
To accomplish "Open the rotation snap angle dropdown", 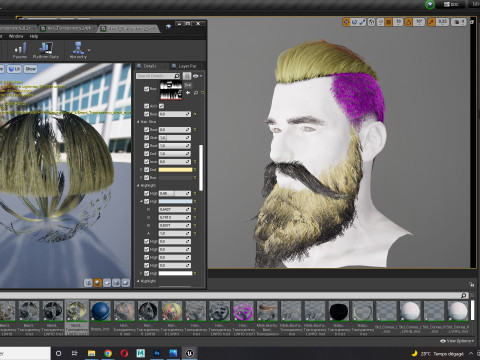I will pyautogui.click(x=419, y=22).
